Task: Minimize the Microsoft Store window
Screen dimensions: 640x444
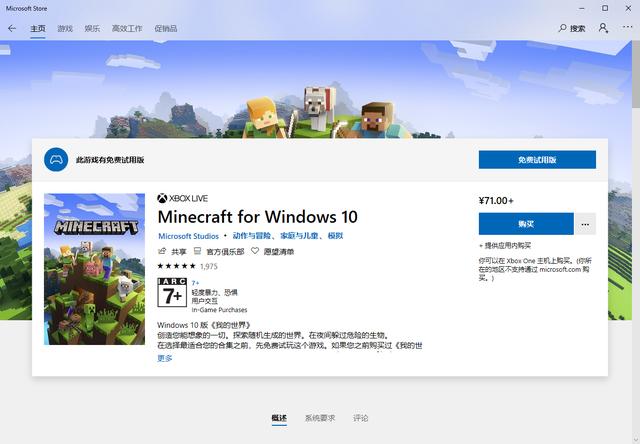Action: coord(582,8)
